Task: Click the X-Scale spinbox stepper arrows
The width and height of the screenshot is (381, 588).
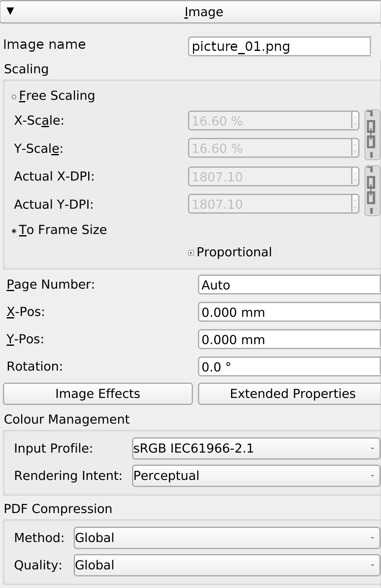Action: click(355, 121)
